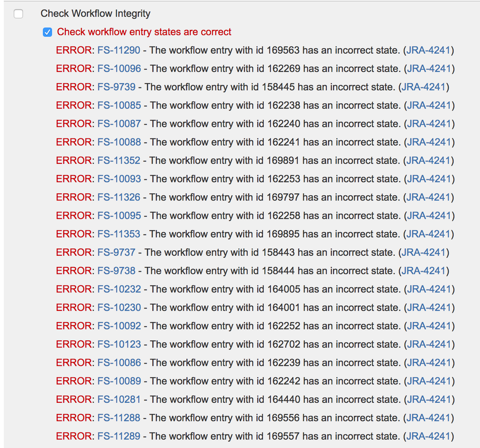Open issue FS-10085

118,105
